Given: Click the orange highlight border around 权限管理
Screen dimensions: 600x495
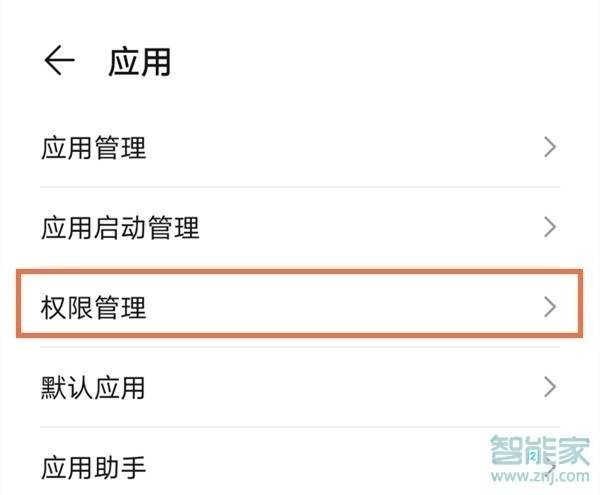Looking at the screenshot, I should click(x=300, y=270).
